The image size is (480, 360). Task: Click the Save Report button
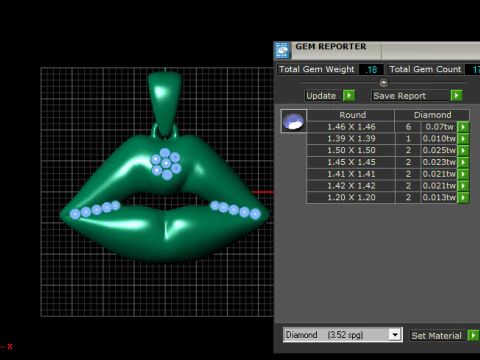point(411,96)
